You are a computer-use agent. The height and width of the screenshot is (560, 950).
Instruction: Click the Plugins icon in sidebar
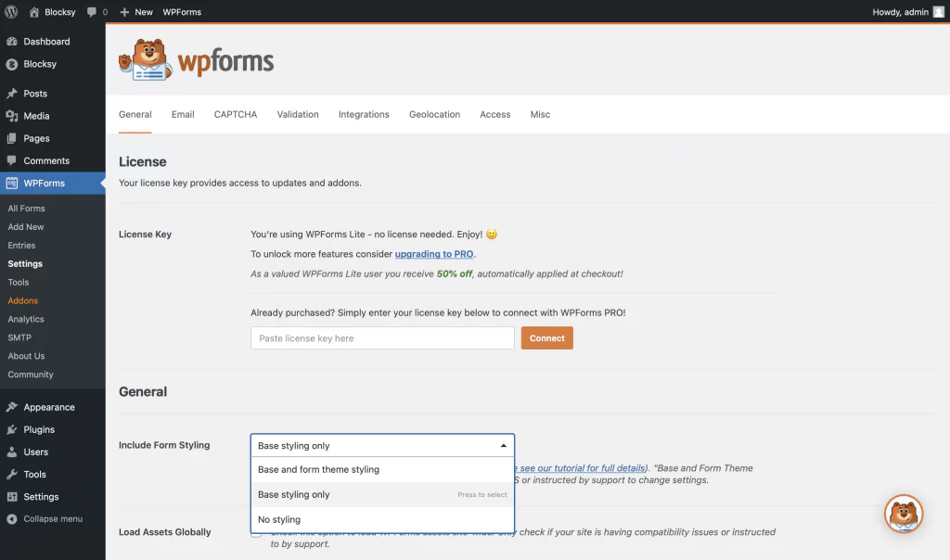pos(12,430)
